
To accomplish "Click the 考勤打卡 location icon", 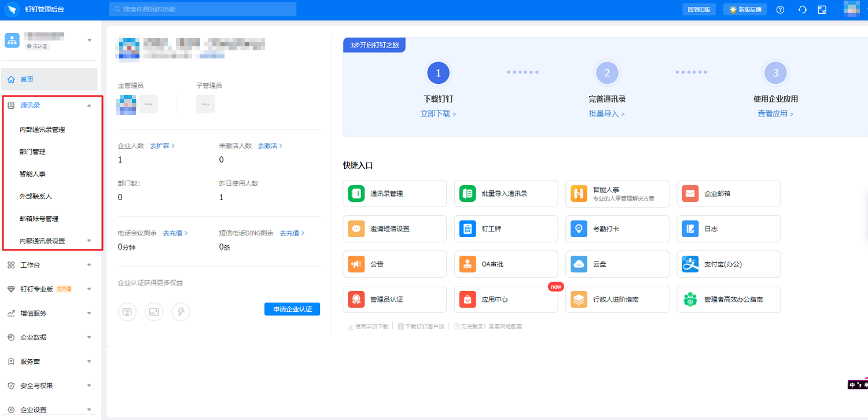I will click(579, 229).
